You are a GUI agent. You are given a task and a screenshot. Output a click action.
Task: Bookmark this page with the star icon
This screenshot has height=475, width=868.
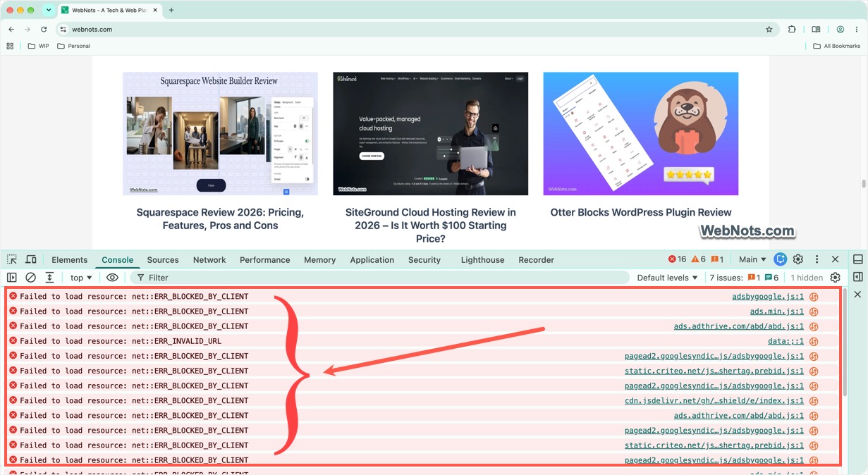point(769,30)
